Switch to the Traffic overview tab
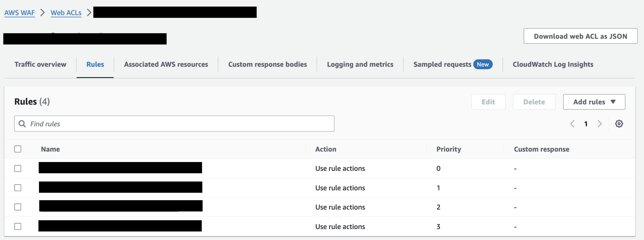 click(x=40, y=64)
